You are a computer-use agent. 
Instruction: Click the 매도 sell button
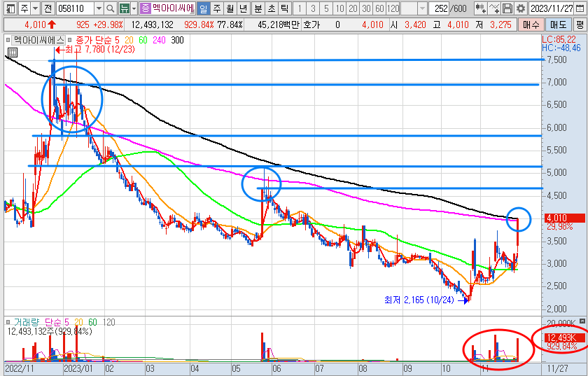click(559, 25)
